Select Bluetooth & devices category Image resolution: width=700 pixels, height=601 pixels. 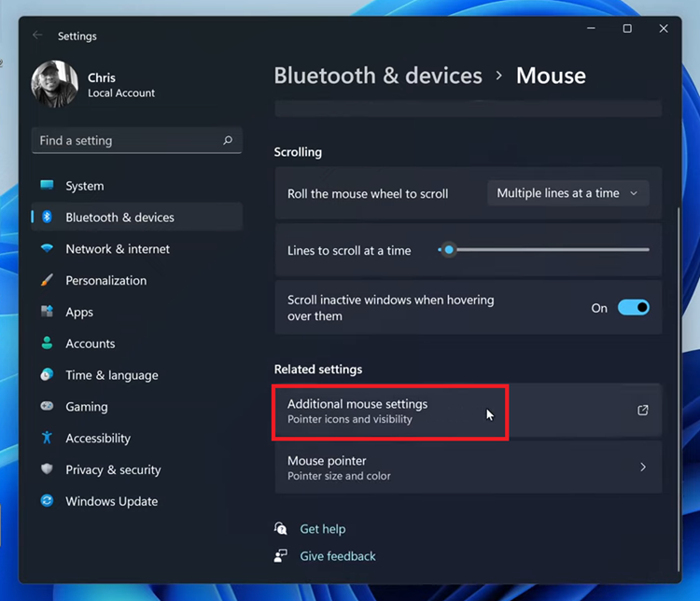[x=137, y=217]
